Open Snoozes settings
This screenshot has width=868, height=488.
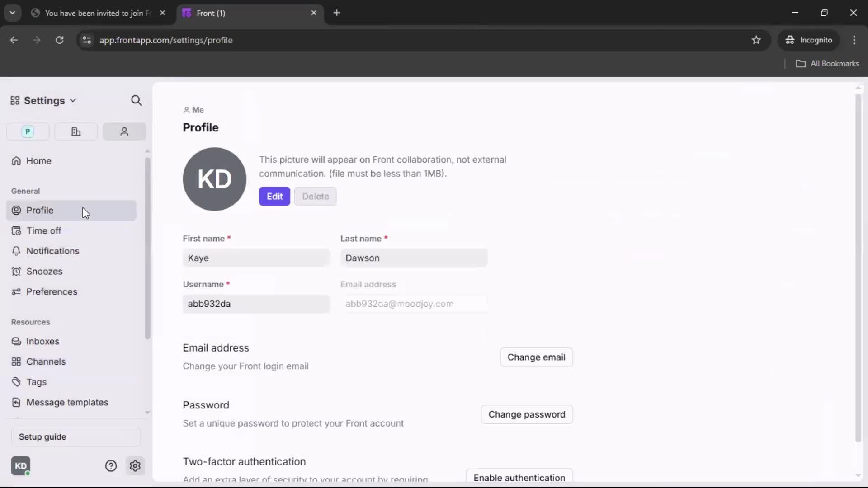[x=45, y=271]
